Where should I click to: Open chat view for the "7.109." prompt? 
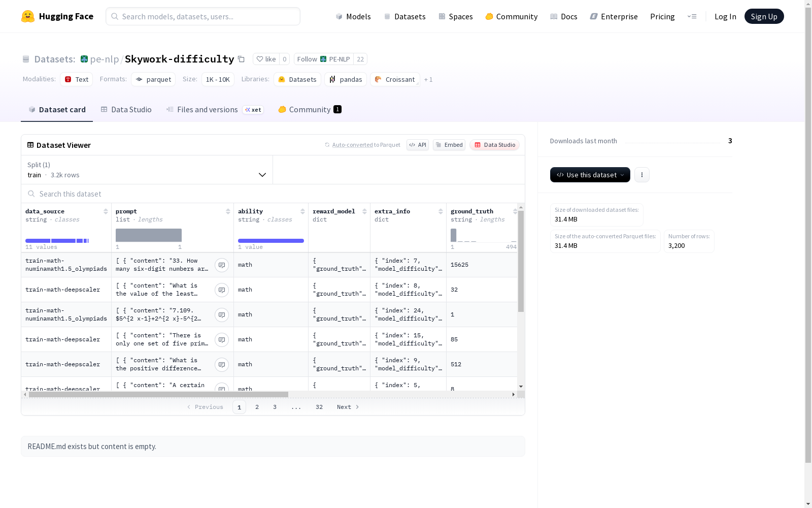[x=222, y=315]
